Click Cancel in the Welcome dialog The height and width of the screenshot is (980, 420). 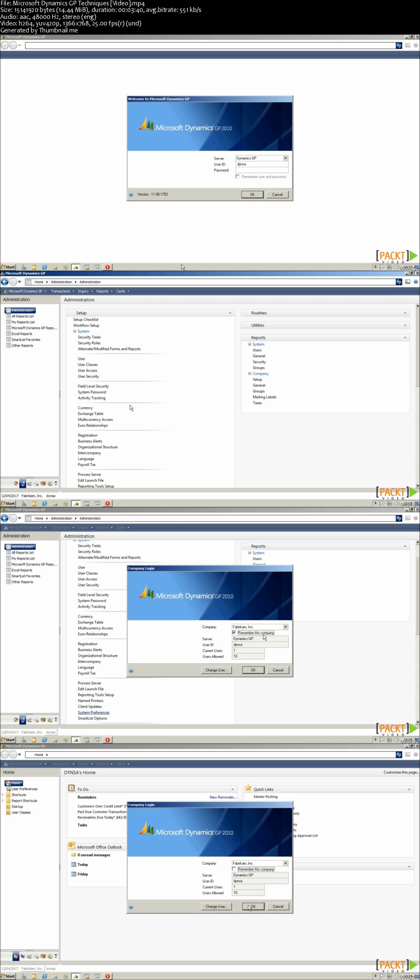pyautogui.click(x=278, y=195)
